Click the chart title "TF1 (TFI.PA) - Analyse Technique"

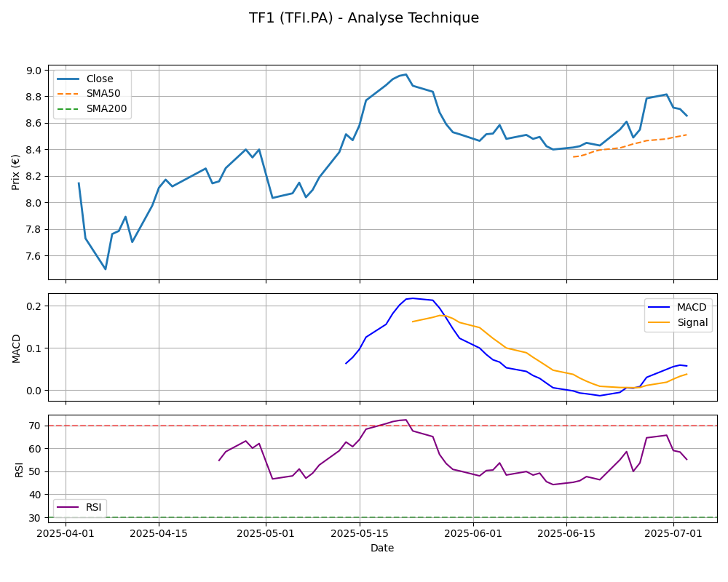[363, 17]
